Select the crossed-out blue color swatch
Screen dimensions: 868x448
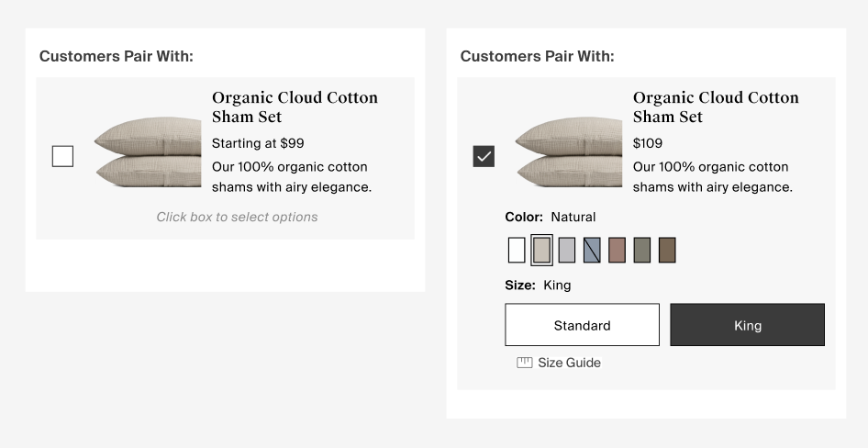tap(592, 250)
